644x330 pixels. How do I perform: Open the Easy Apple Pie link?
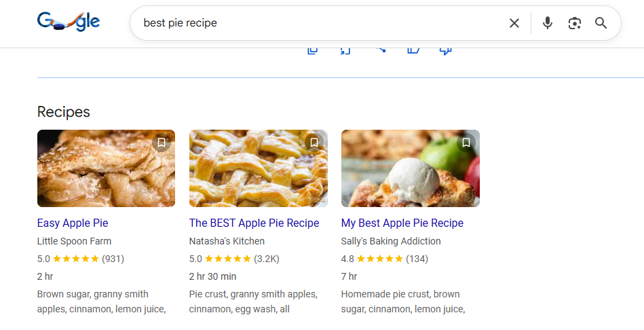tap(73, 223)
